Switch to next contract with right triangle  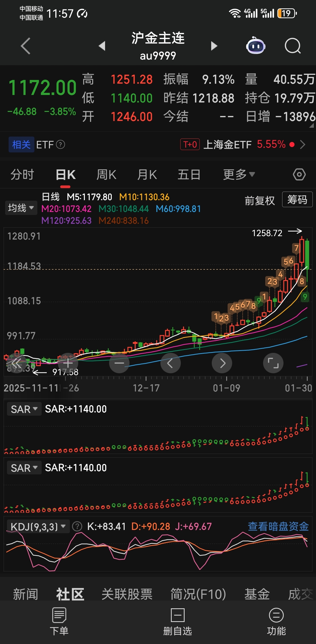[214, 46]
